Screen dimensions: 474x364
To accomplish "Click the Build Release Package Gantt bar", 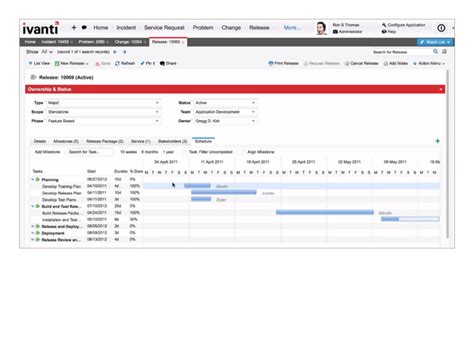I will [x=325, y=212].
